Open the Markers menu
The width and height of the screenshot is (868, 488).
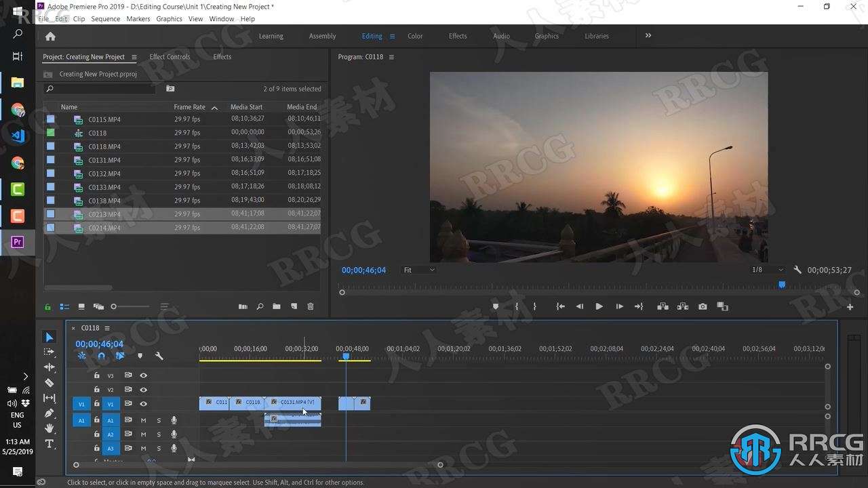pos(138,19)
